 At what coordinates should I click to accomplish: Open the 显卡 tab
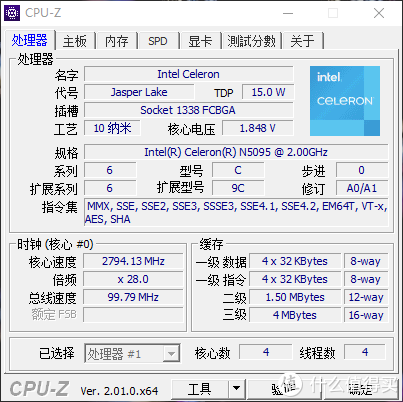point(200,41)
